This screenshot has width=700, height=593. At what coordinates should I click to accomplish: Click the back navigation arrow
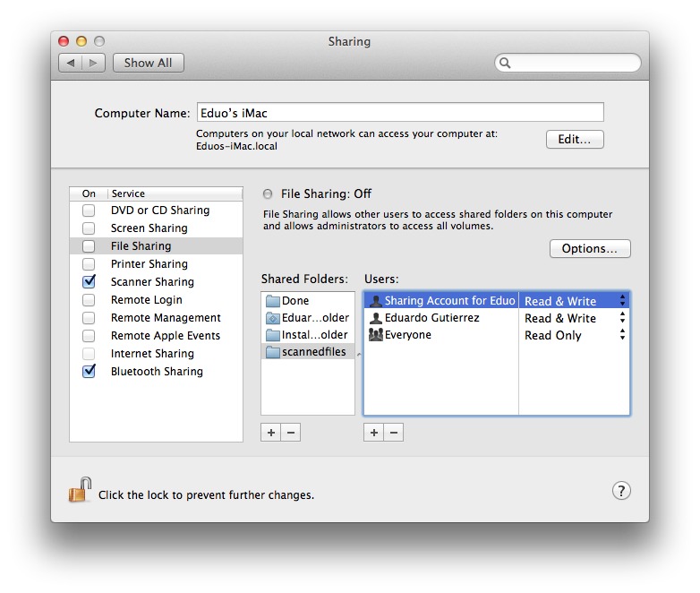click(71, 63)
